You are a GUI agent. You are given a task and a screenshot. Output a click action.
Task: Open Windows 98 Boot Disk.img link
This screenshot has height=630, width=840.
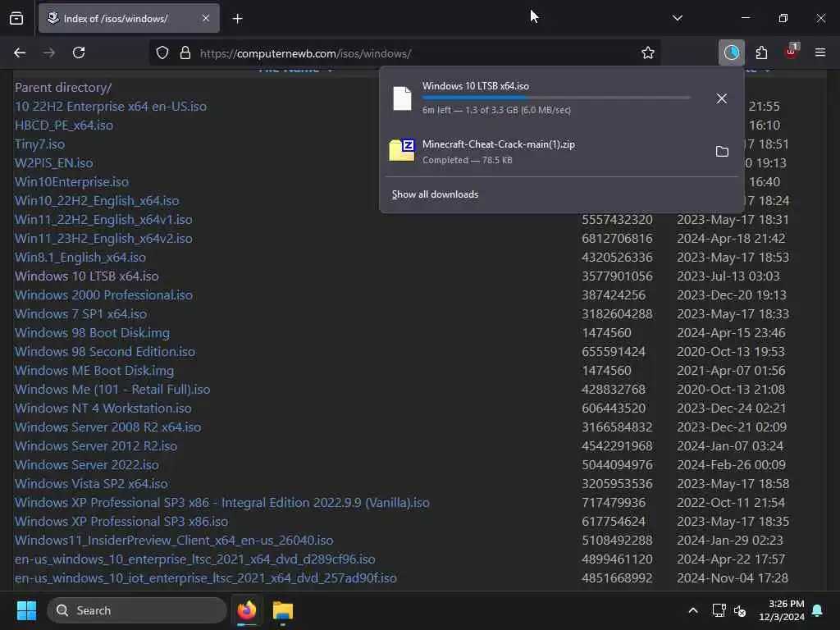[92, 333]
